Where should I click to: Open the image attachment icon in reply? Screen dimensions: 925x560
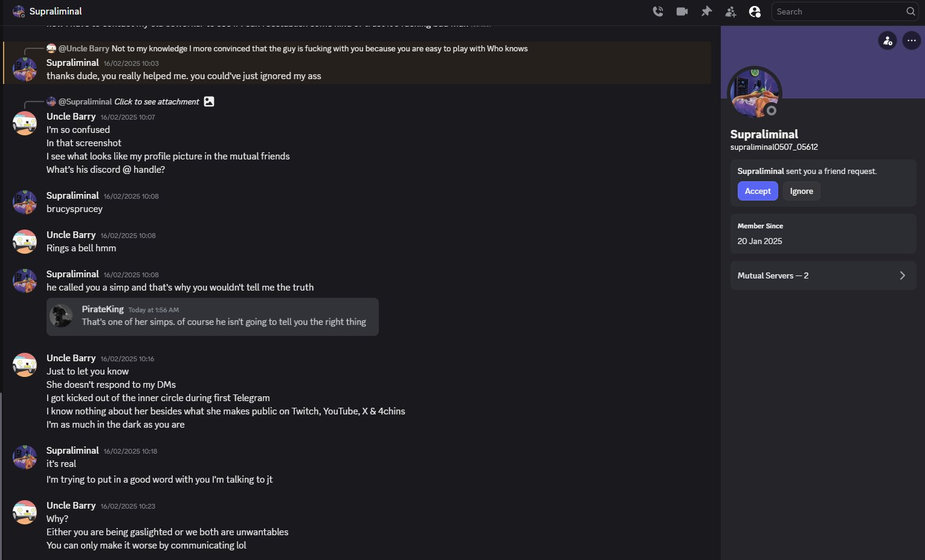click(209, 101)
